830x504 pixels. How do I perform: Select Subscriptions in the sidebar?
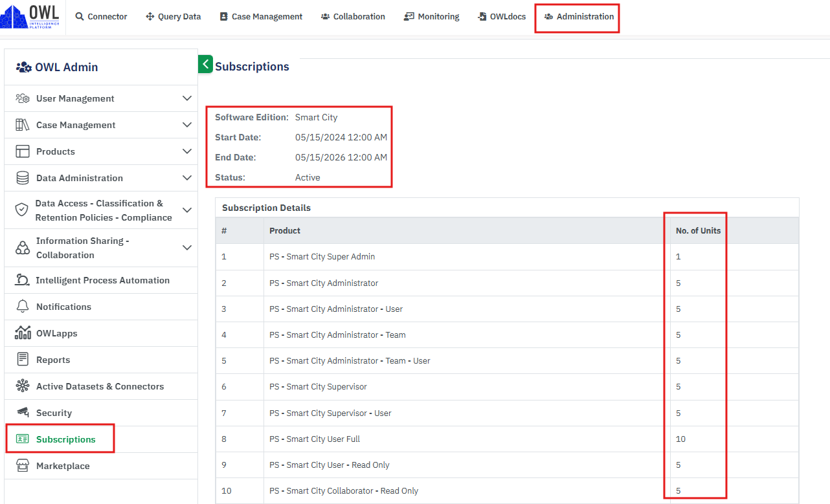pyautogui.click(x=101, y=439)
